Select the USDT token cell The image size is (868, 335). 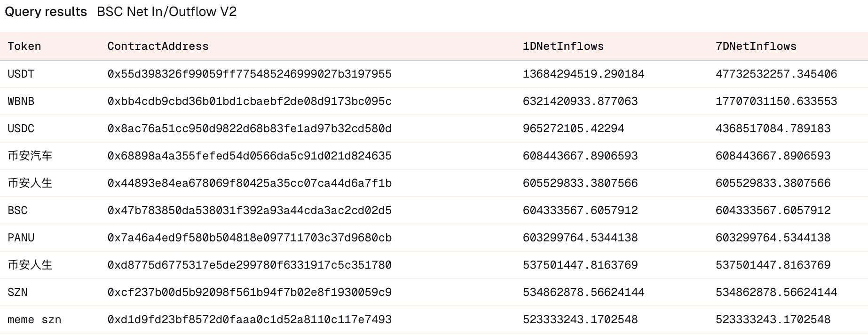click(x=21, y=74)
